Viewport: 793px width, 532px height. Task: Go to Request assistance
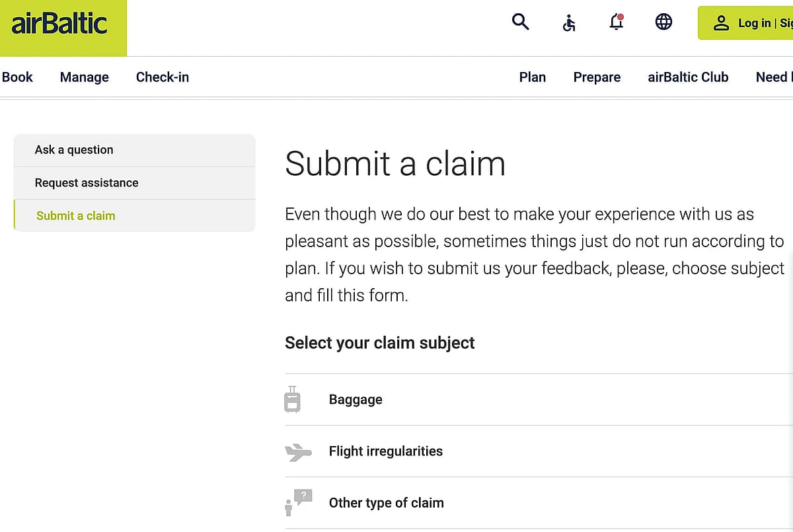tap(134, 183)
